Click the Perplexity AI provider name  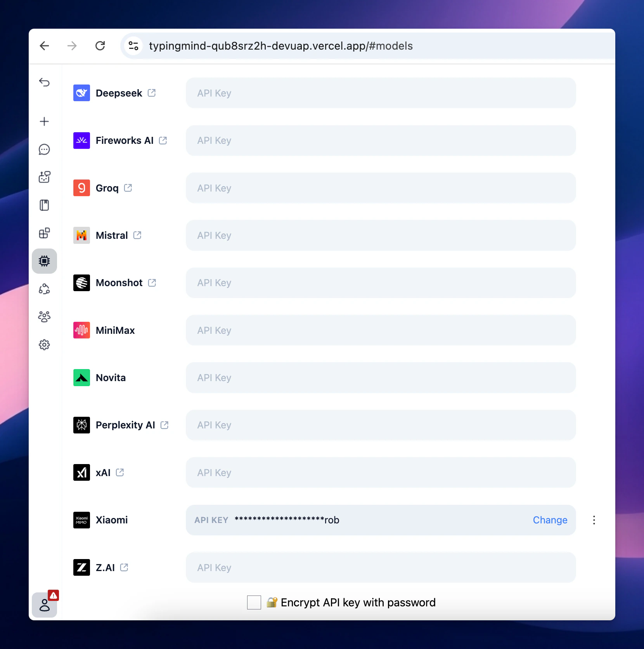tap(125, 425)
